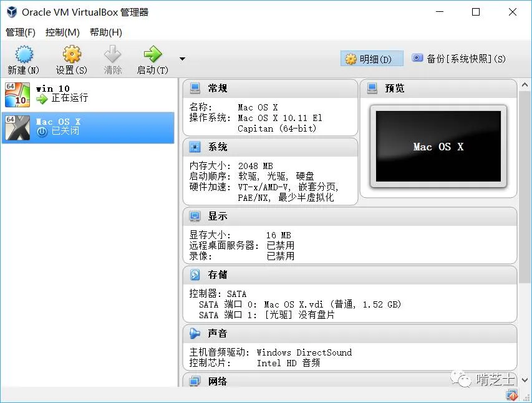The height and width of the screenshot is (403, 532).
Task: Click scrollbar up arrow in details pane
Action: 525,85
